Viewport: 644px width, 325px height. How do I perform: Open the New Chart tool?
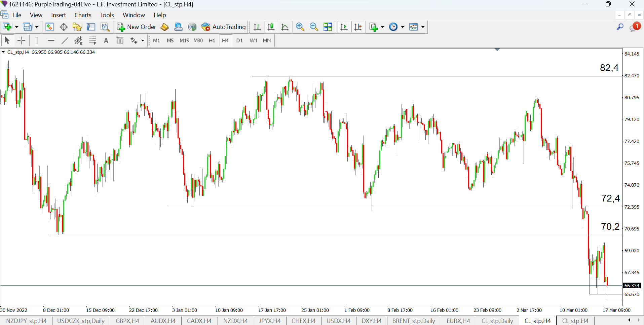(7, 27)
